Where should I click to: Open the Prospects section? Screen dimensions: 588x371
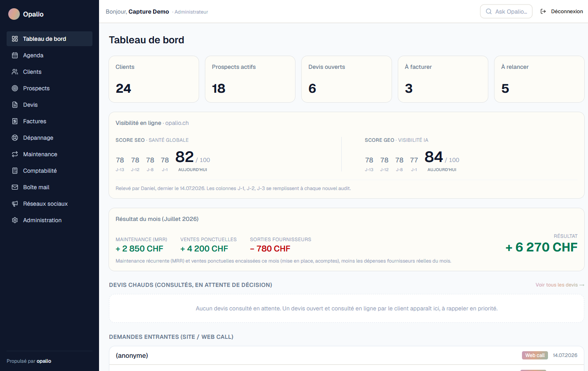point(50,88)
